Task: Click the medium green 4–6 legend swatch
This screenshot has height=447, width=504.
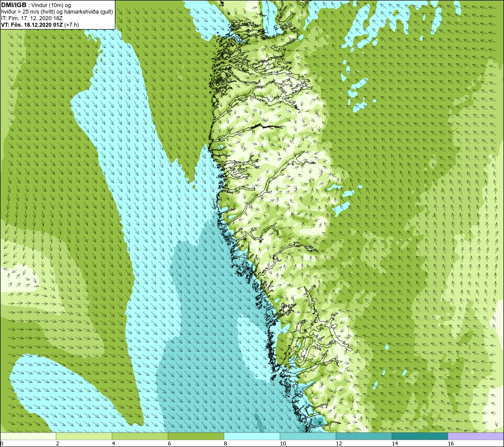Action: pos(140,436)
